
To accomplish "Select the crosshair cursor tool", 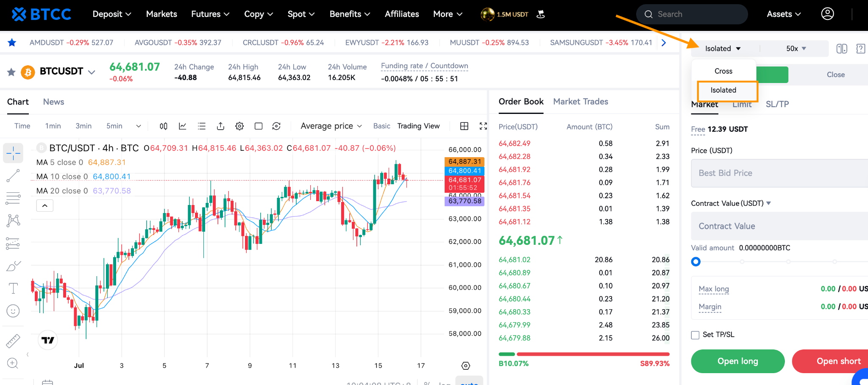I will (13, 153).
